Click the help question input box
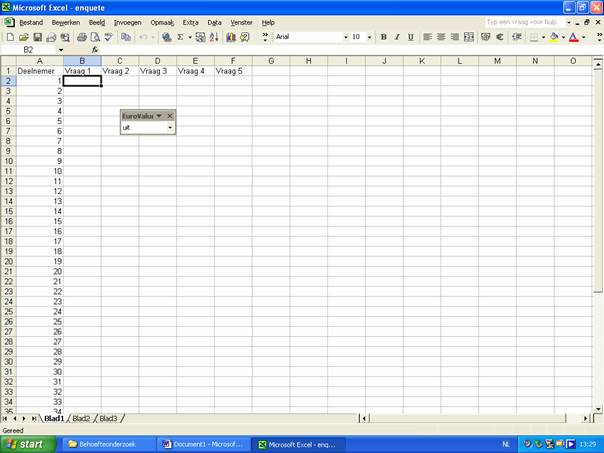The height and width of the screenshot is (453, 604). 525,22
